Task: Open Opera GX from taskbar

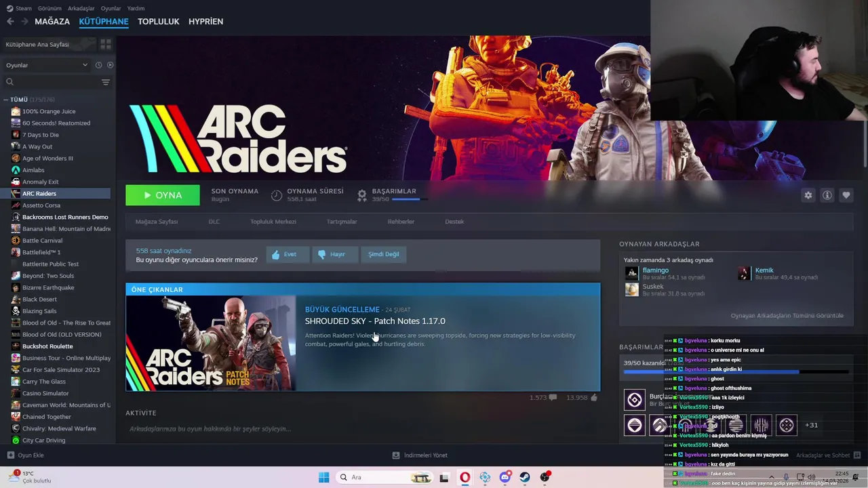Action: point(465,477)
